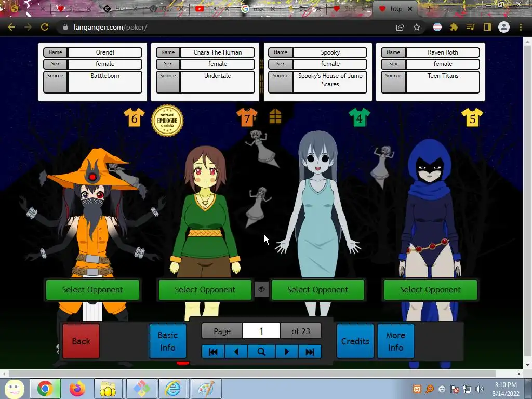Open the side panel icon
Viewport: 532px width, 399px height.
tap(487, 27)
